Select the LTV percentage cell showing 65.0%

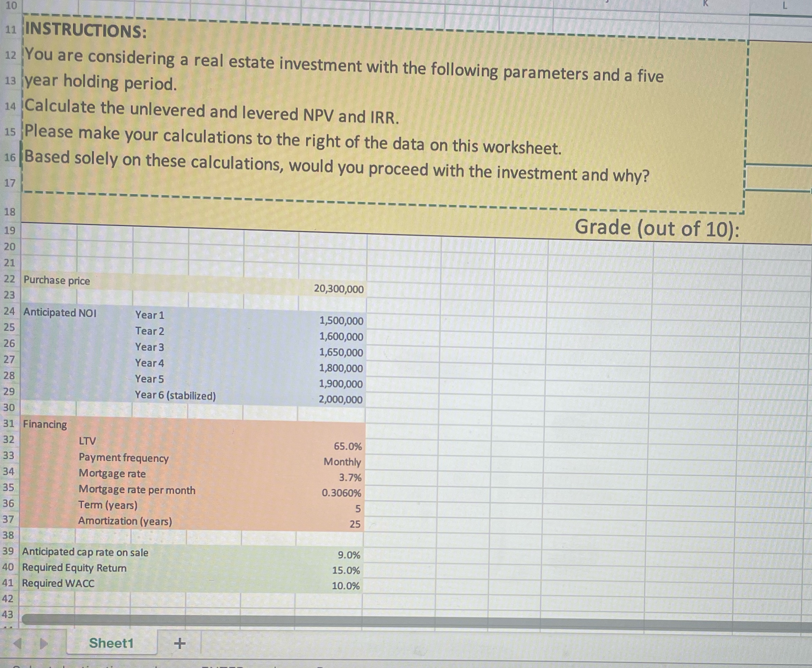[x=347, y=446]
